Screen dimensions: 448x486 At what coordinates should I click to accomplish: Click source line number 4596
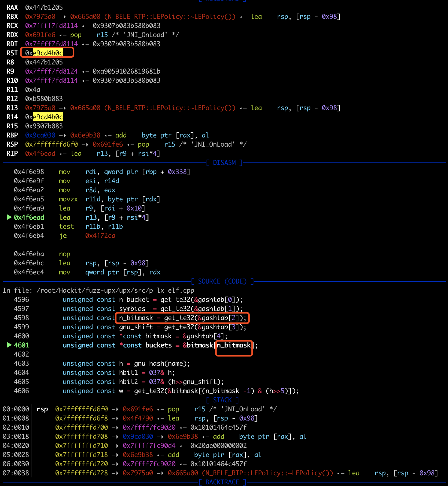[x=21, y=300]
